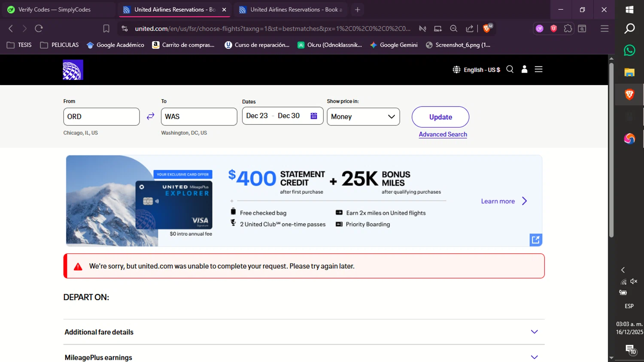Open English - US $ language selector

482,70
